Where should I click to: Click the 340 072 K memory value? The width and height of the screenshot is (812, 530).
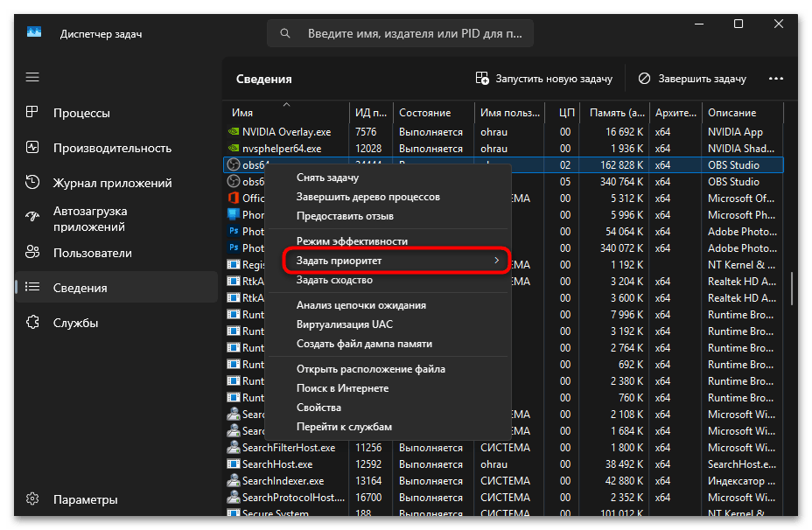pyautogui.click(x=621, y=248)
